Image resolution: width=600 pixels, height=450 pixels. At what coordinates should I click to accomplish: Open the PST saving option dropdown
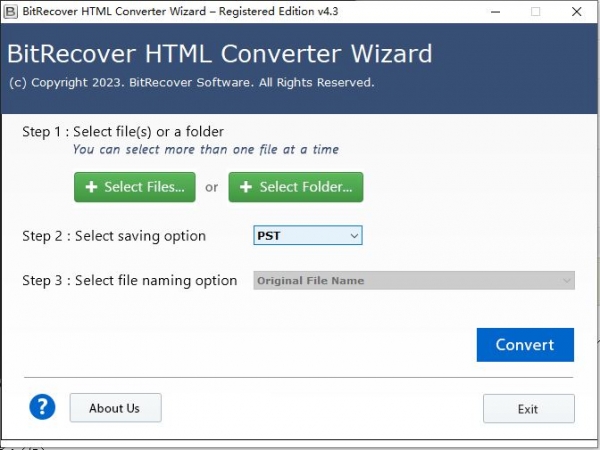(x=308, y=235)
